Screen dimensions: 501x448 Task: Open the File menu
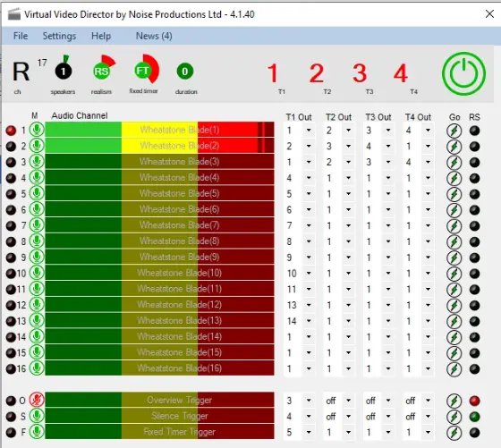(x=21, y=36)
